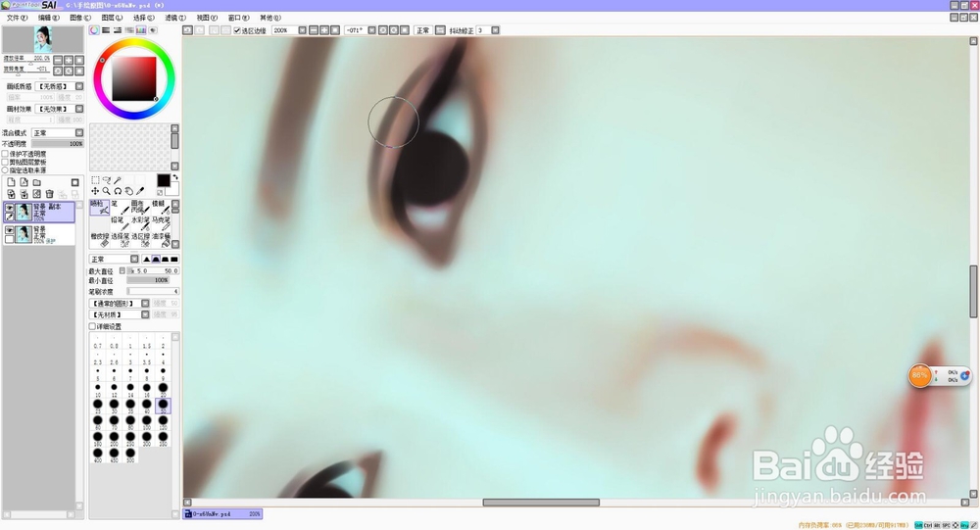Image resolution: width=980 pixels, height=530 pixels.
Task: Open the rotation angle -071° dropdown
Action: pos(371,30)
